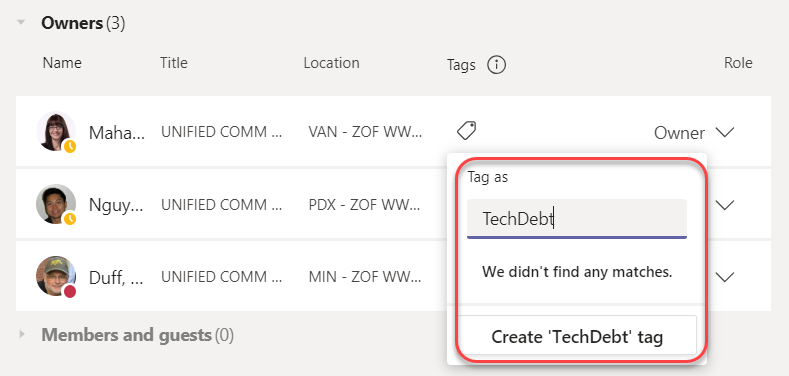Click the Title column header

tap(174, 63)
